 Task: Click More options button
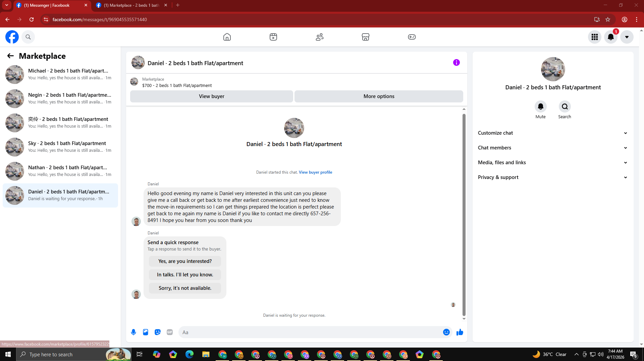[379, 96]
